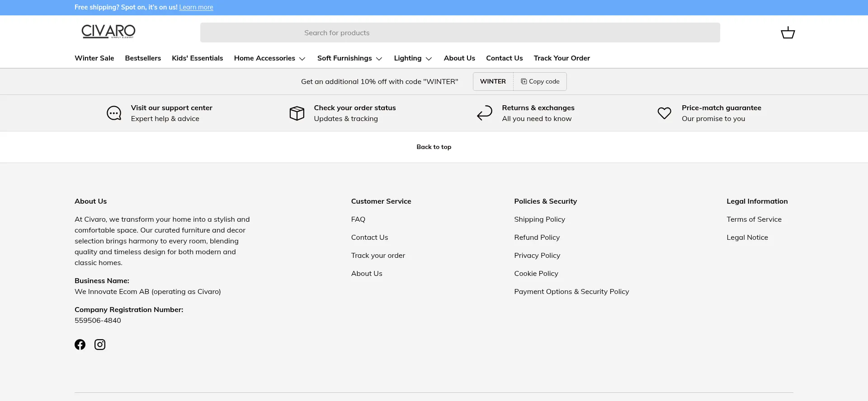
Task: Open Visit our support center link
Action: tap(171, 107)
